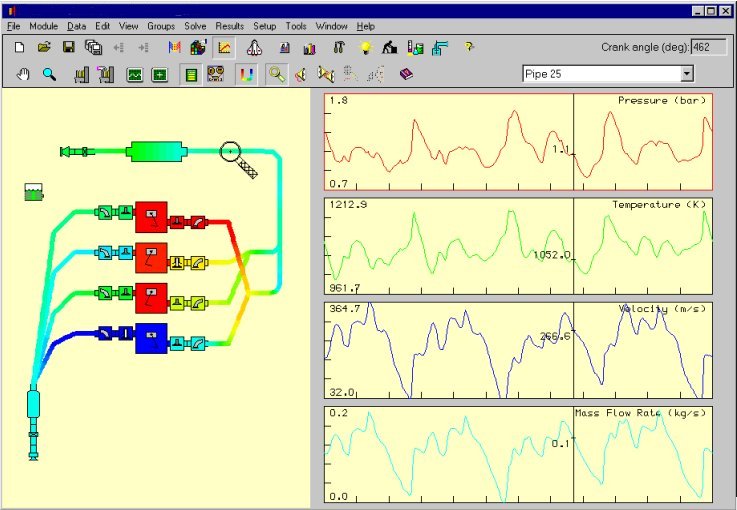The height and width of the screenshot is (510, 737).
Task: Click the rainbow color spectrum icon
Action: click(247, 74)
